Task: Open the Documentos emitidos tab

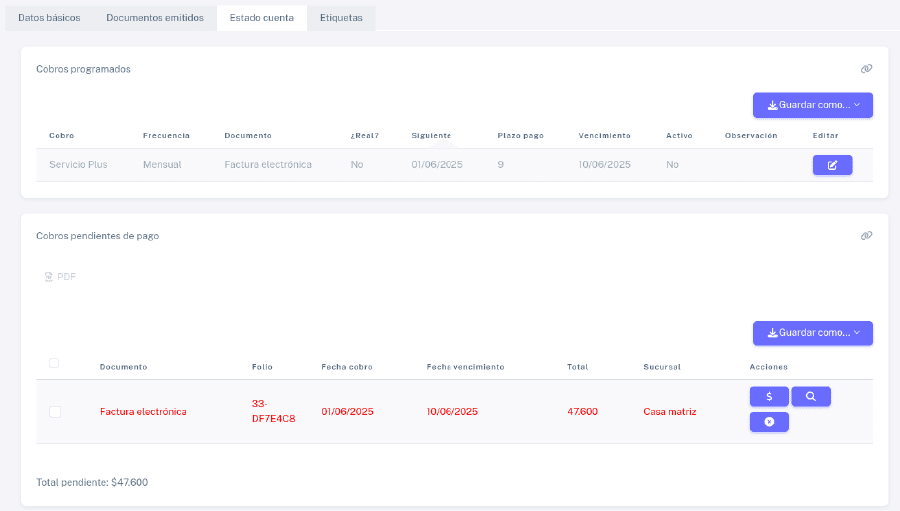Action: click(x=154, y=18)
